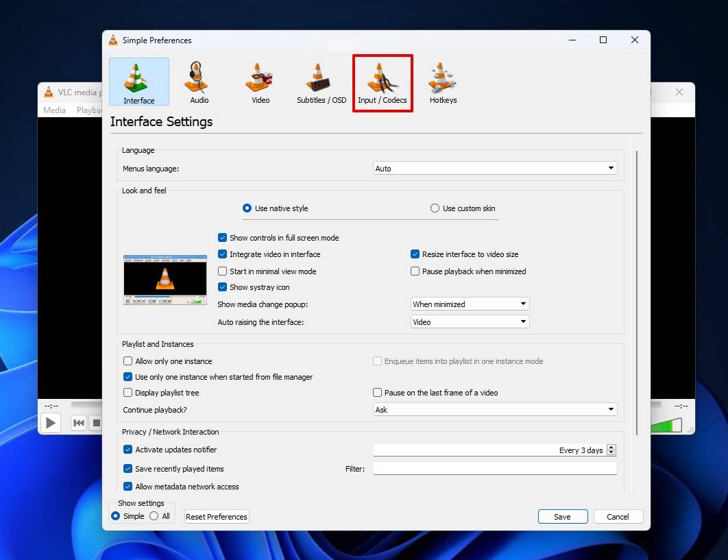Open the Audio preferences category
The image size is (728, 560).
point(199,83)
